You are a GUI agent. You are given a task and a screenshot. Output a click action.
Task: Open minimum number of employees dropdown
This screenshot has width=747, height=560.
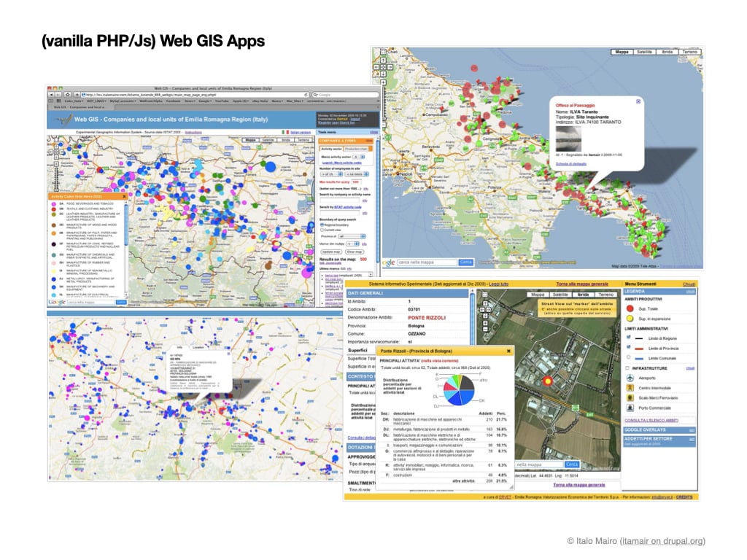[331, 174]
